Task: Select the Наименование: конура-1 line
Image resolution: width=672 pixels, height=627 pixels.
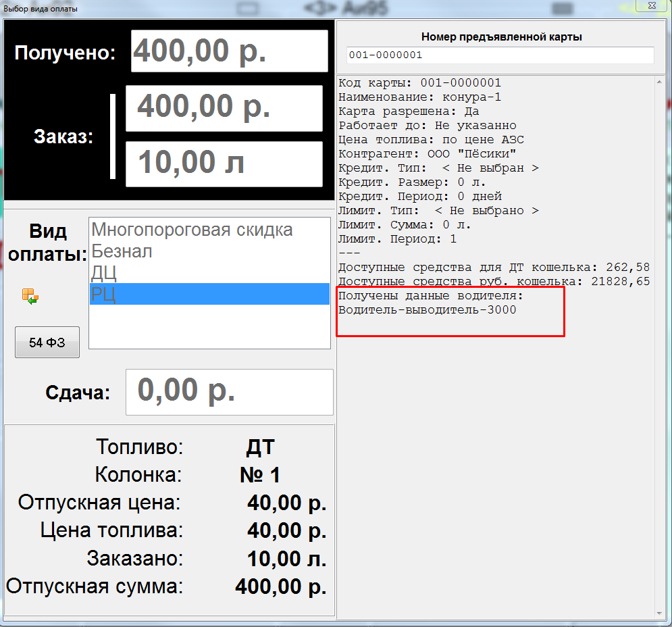Action: pos(419,97)
